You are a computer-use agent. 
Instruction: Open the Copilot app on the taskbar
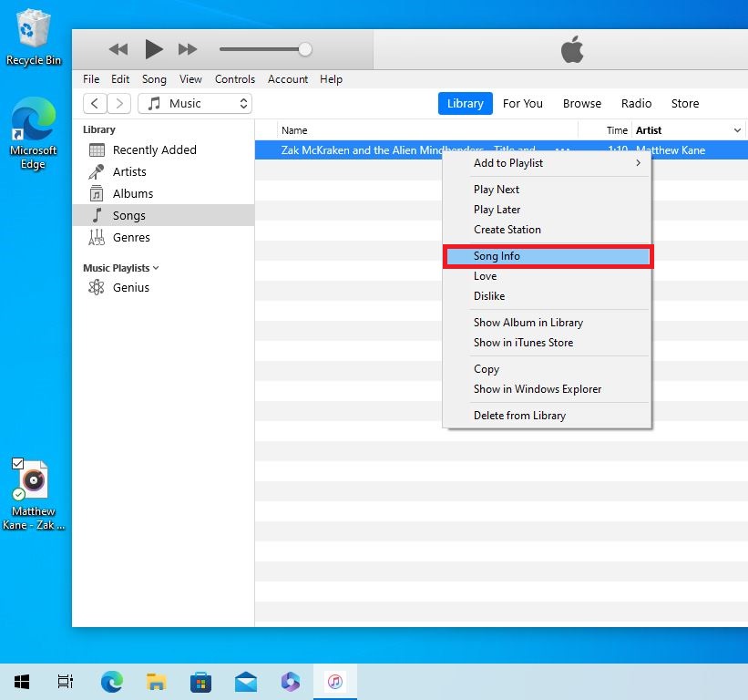tap(291, 682)
